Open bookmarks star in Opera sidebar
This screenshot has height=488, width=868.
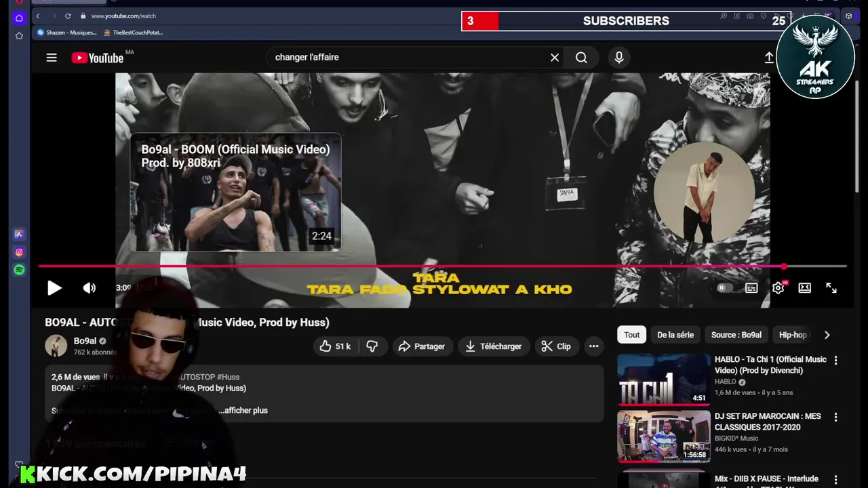(x=19, y=35)
